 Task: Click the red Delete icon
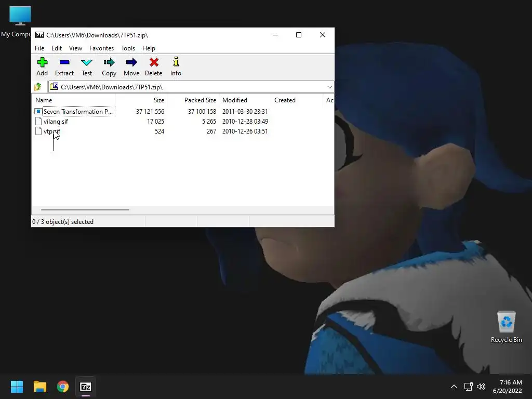tap(154, 62)
